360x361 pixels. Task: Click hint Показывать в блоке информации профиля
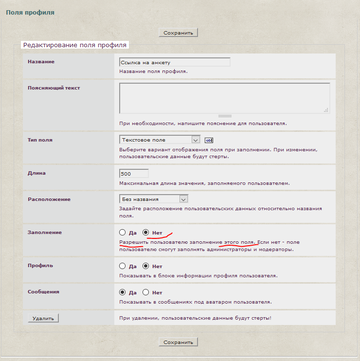(x=198, y=276)
